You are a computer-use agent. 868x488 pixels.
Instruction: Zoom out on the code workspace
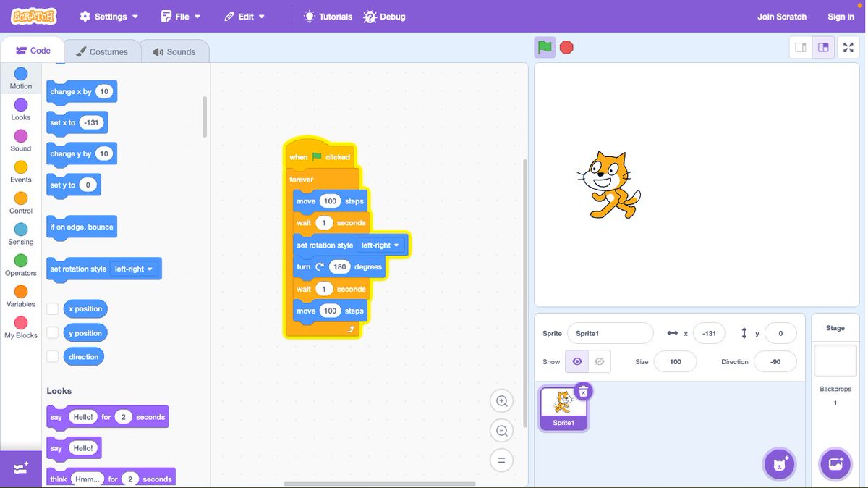[x=501, y=431]
